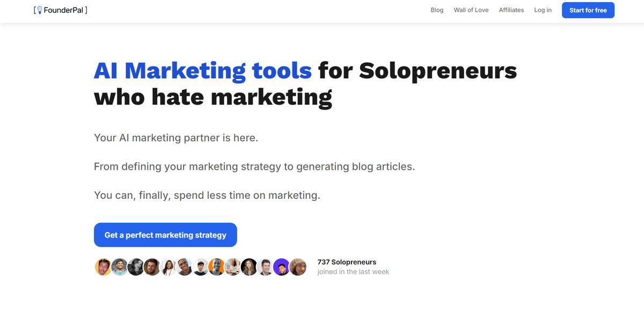The width and height of the screenshot is (644, 310).
Task: Open the Wall of Love page
Action: pyautogui.click(x=471, y=9)
